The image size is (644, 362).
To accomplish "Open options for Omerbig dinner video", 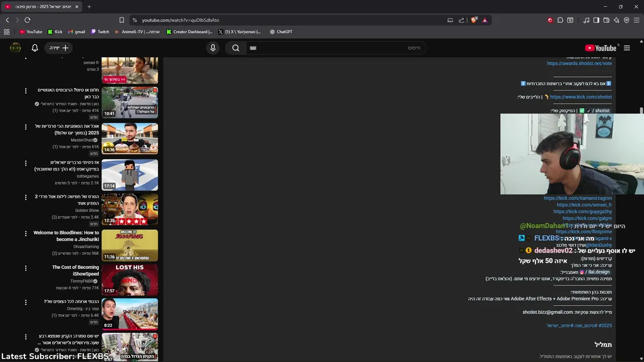I will (26, 302).
